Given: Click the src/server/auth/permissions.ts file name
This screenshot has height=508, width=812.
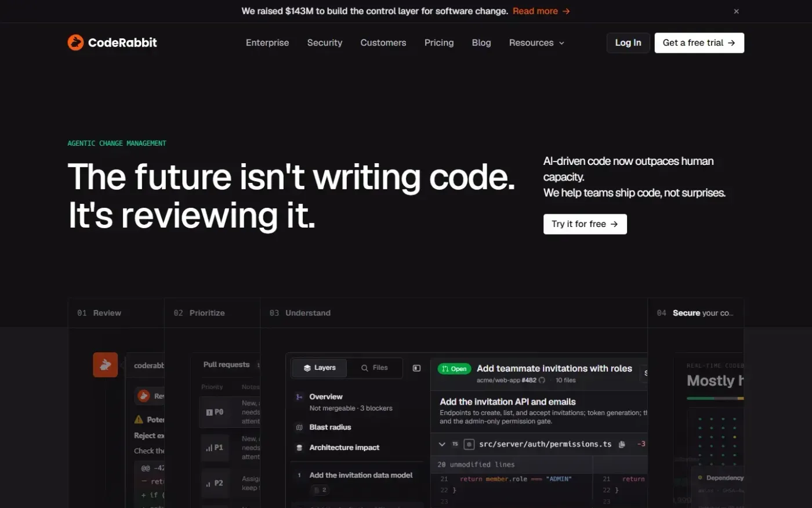Looking at the screenshot, I should (x=545, y=444).
